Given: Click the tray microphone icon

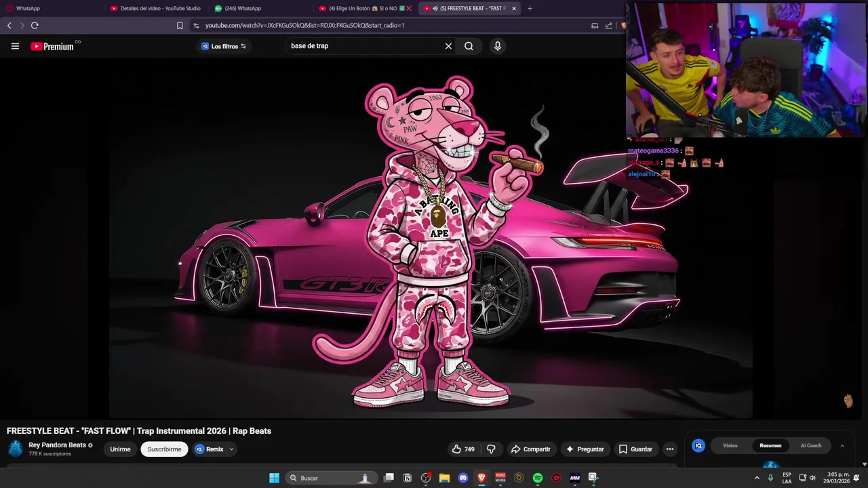Looking at the screenshot, I should [x=770, y=478].
